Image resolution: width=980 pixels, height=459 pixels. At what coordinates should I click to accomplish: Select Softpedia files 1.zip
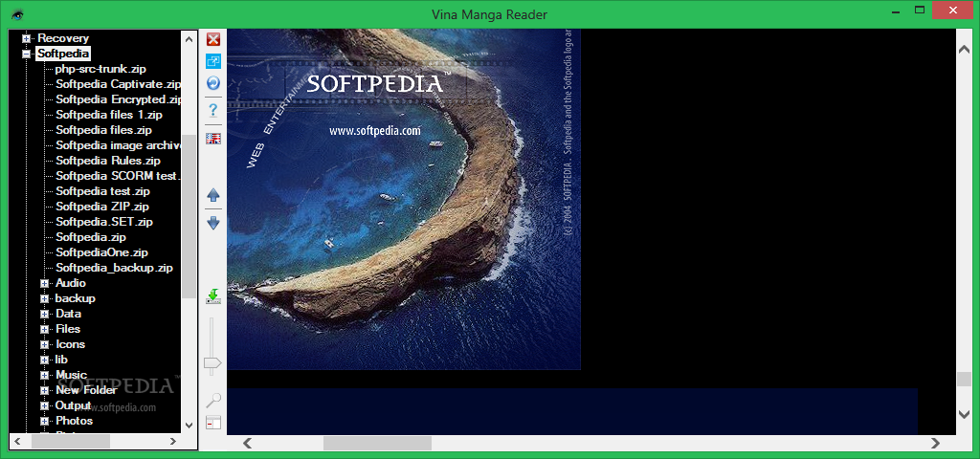tap(109, 115)
